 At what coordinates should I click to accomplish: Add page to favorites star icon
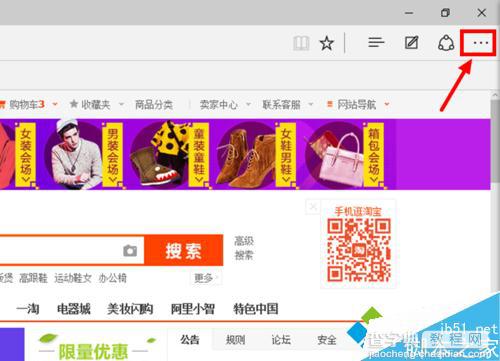[327, 43]
